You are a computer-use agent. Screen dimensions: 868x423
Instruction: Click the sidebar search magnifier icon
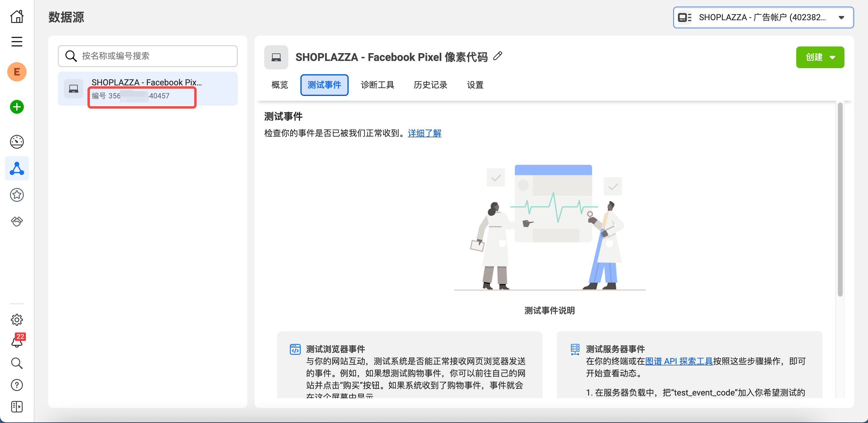tap(17, 363)
